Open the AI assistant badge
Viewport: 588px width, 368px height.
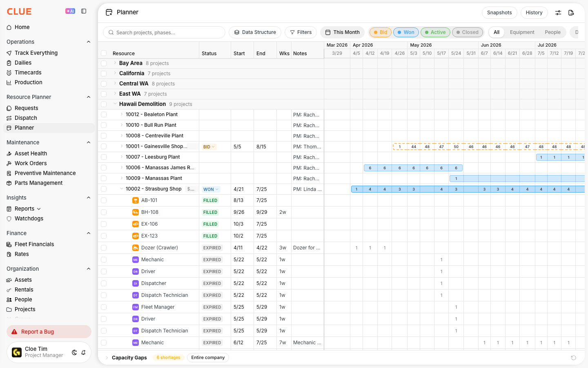coord(70,11)
